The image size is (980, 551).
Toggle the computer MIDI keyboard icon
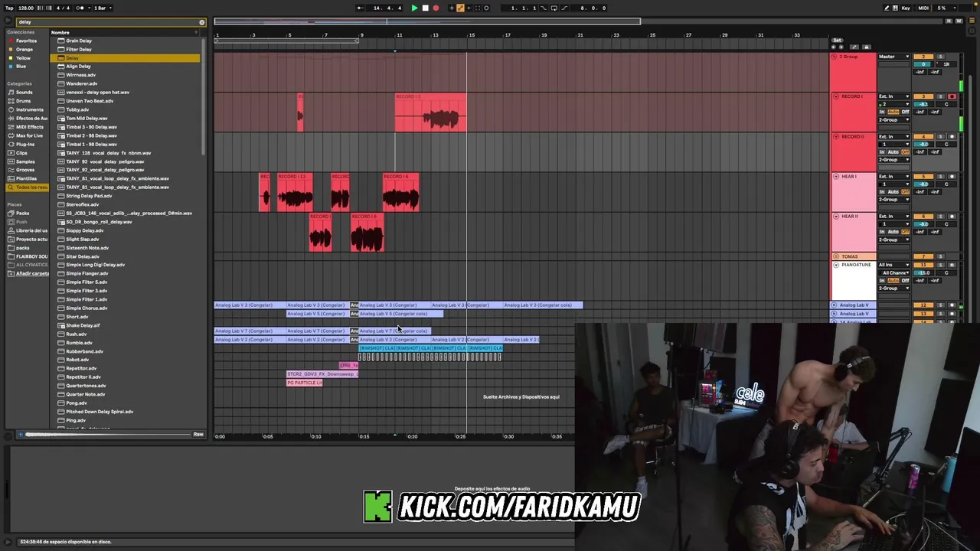point(895,8)
